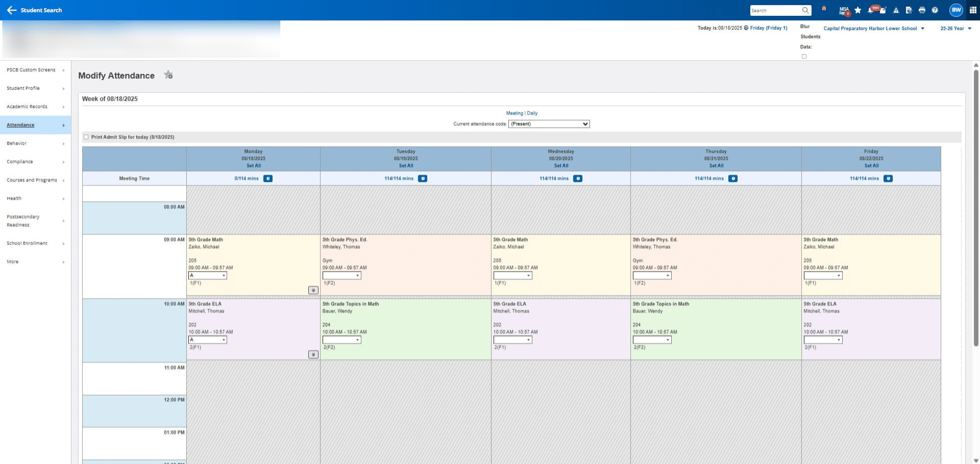980x464 pixels.
Task: Click the open-in-new-window icon in the header
Action: pos(883,10)
